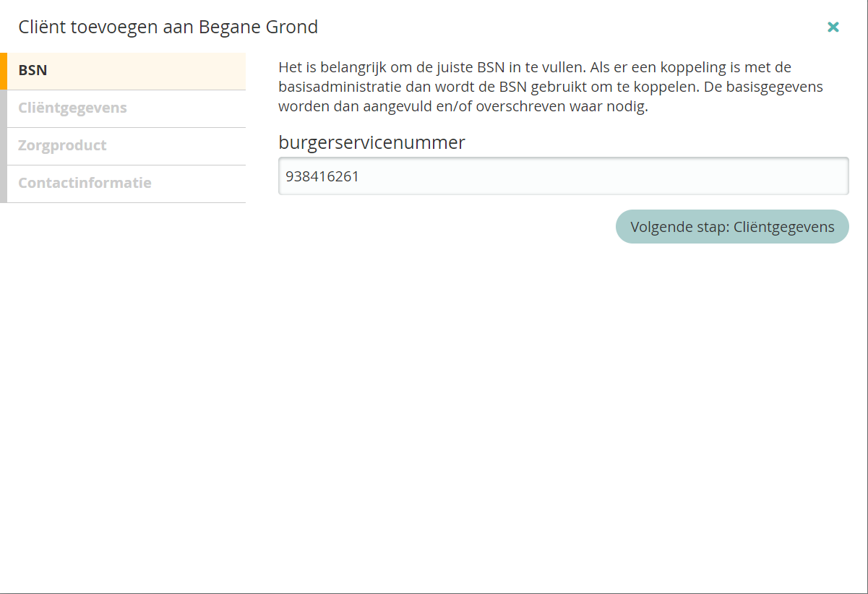Click the dialog title Cliënt toevoegen aan Begane Grond

tap(168, 27)
